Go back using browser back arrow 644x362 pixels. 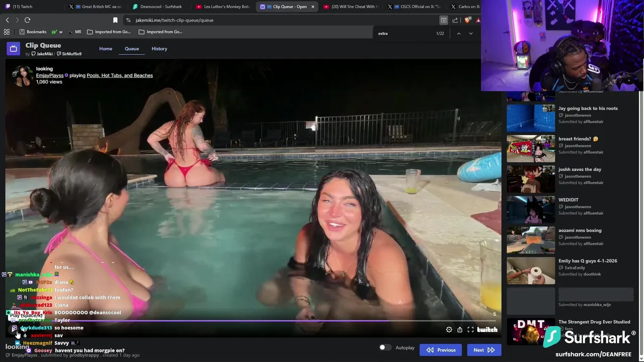(7, 20)
